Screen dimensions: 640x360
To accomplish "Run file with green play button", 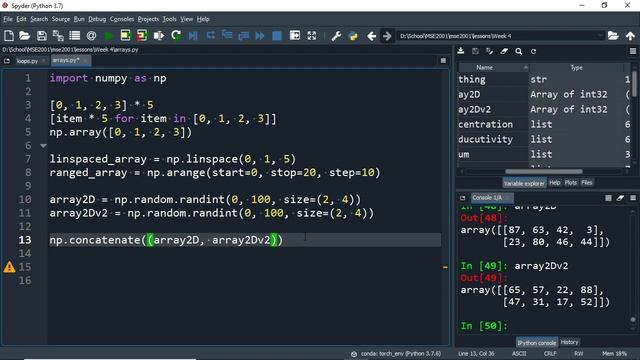I will [109, 36].
